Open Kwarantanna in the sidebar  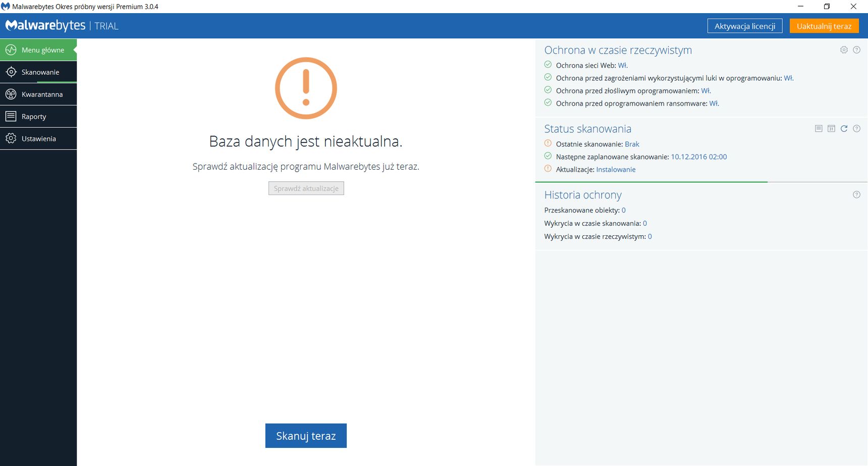click(x=38, y=94)
